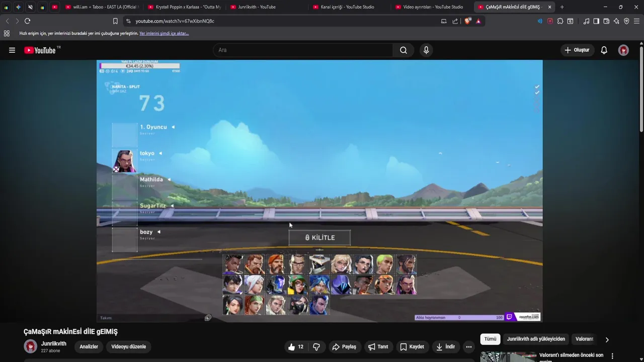Open more actions three-dot menu
The height and width of the screenshot is (362, 644).
469,347
